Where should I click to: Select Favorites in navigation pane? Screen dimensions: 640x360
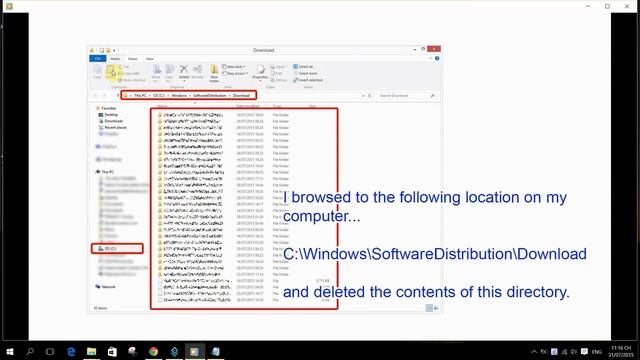tap(106, 109)
